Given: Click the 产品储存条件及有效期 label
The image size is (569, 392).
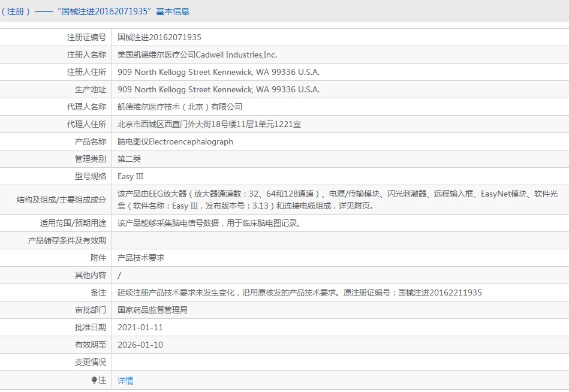Looking at the screenshot, I should tap(67, 240).
